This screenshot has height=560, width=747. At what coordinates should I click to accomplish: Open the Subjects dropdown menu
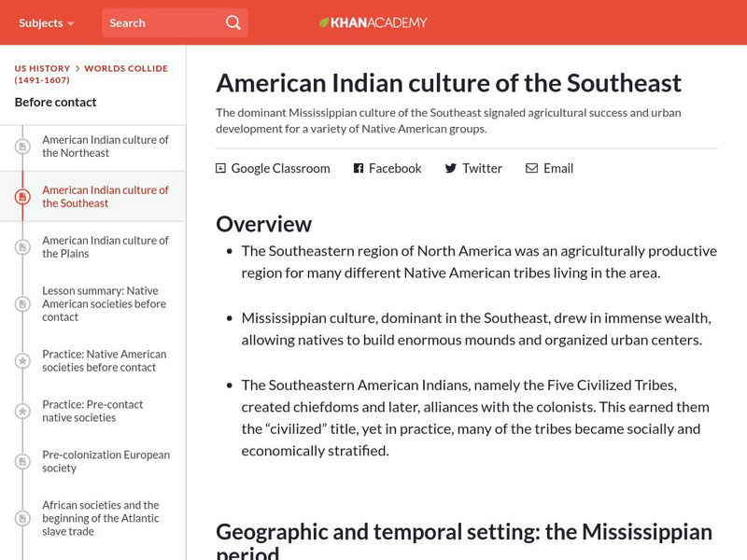[x=47, y=22]
